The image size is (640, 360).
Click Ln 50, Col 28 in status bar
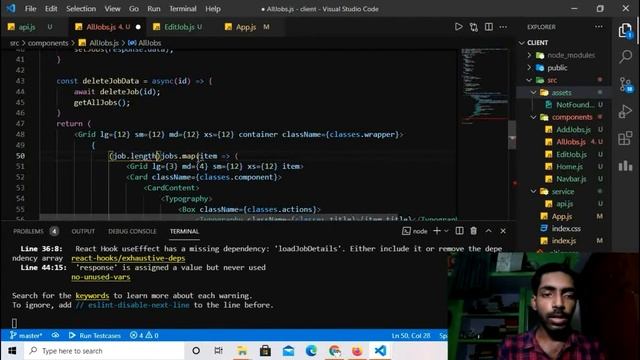(x=411, y=336)
